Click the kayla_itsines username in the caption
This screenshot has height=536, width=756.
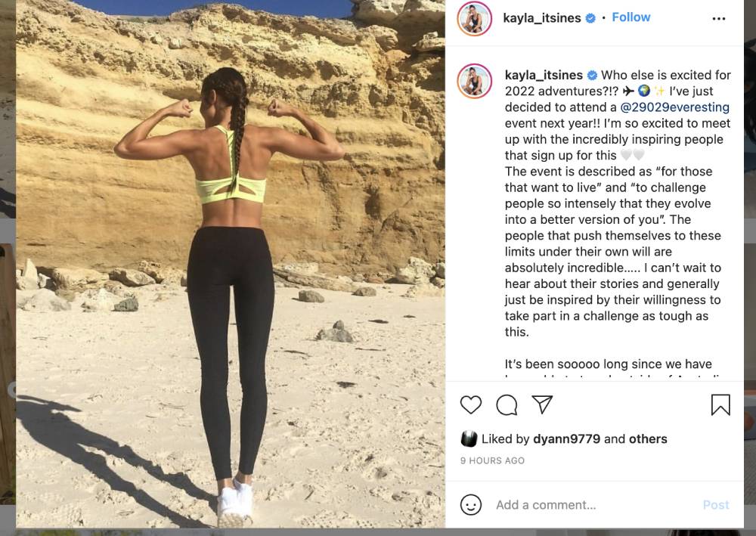(544, 75)
